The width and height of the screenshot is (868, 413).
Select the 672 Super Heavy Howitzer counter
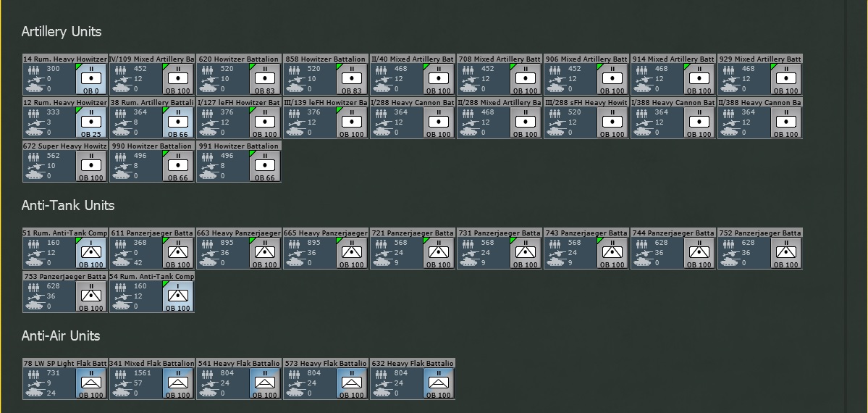point(91,166)
